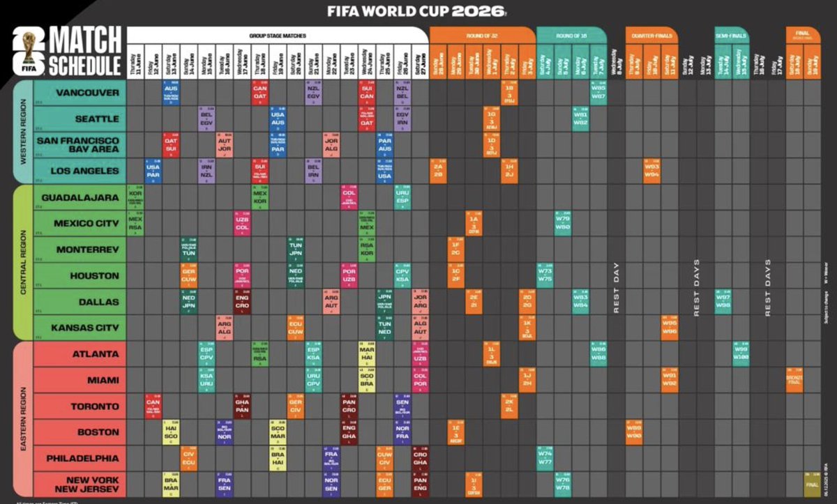Select the MONTERREY city row label
The height and width of the screenshot is (504, 837).
coord(79,250)
